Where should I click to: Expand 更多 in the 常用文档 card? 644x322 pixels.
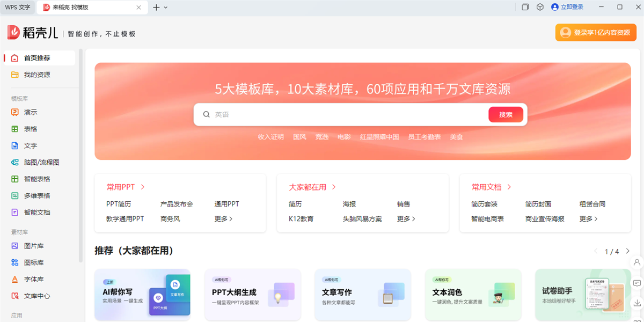click(x=588, y=218)
